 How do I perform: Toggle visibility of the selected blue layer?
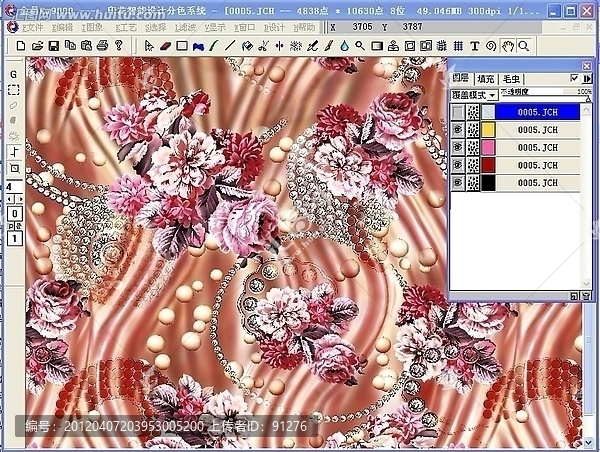coord(458,112)
